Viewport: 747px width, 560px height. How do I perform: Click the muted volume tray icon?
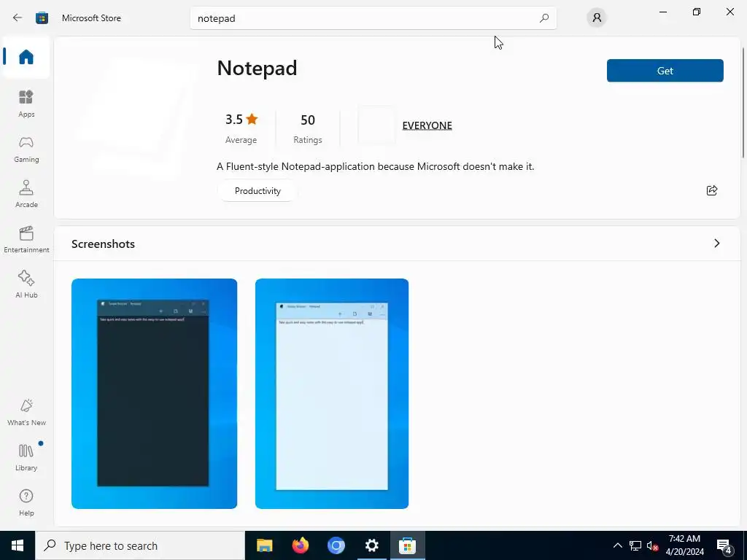point(652,545)
